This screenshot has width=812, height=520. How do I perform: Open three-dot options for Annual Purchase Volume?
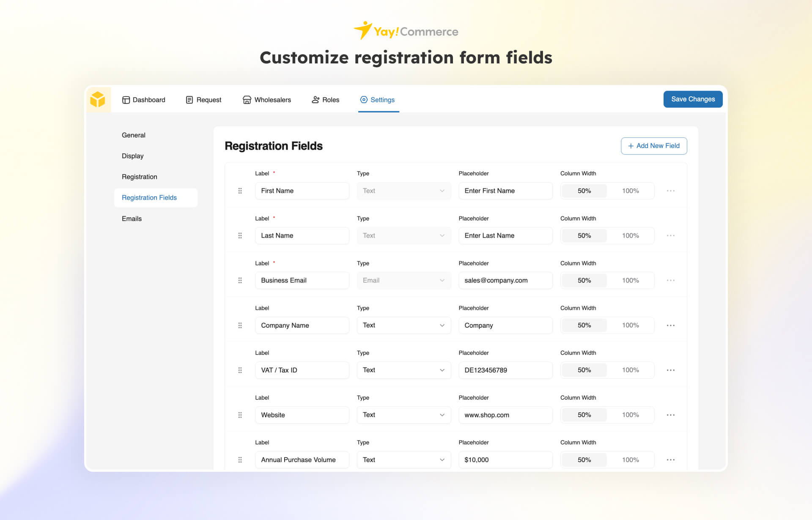tap(670, 460)
